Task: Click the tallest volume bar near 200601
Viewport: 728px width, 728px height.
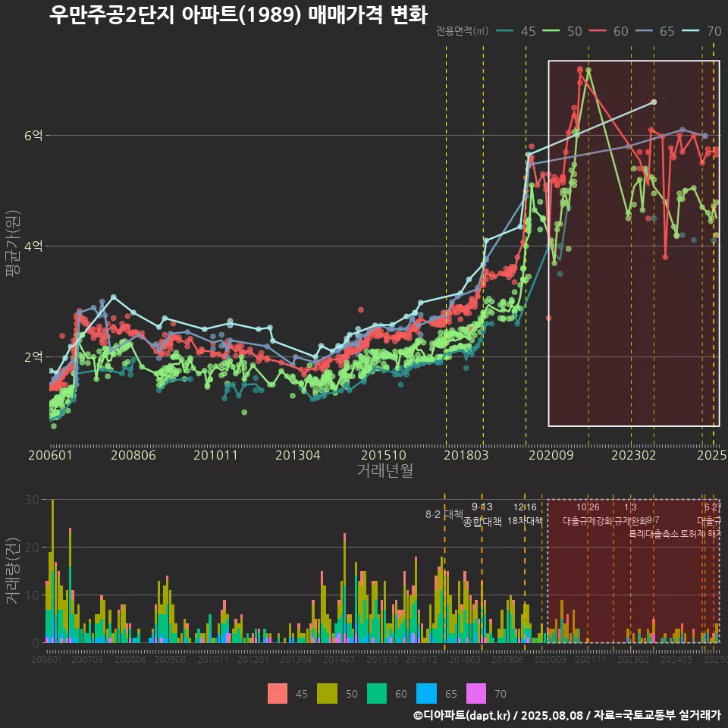Action: tap(52, 571)
